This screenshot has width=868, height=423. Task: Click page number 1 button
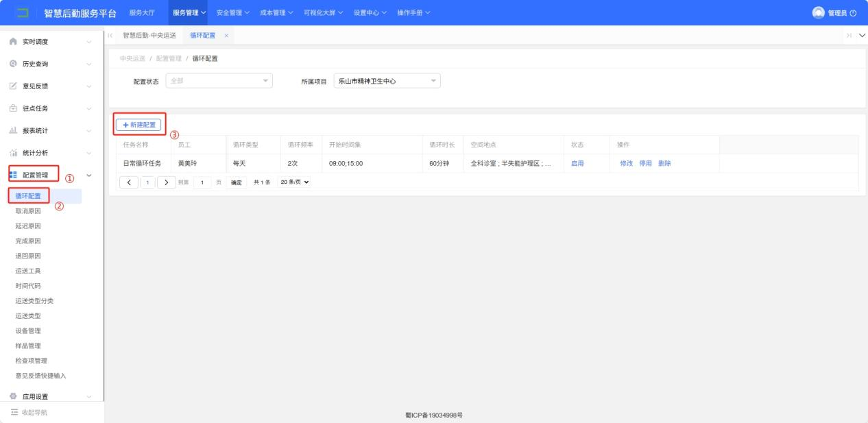tap(147, 182)
